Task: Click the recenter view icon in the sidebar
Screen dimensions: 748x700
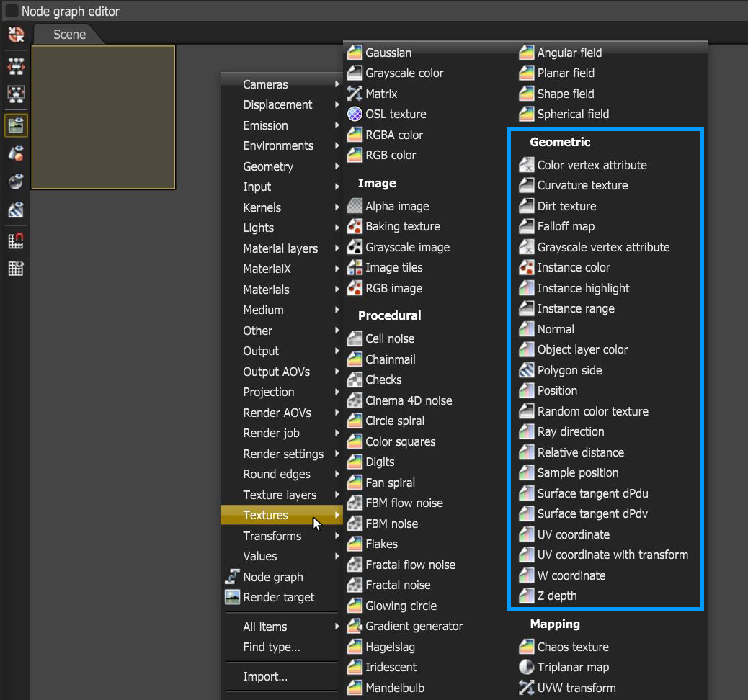Action: (x=16, y=35)
